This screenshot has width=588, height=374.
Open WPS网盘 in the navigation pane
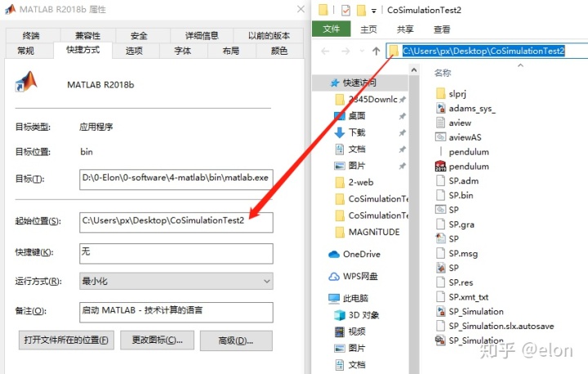tap(358, 276)
